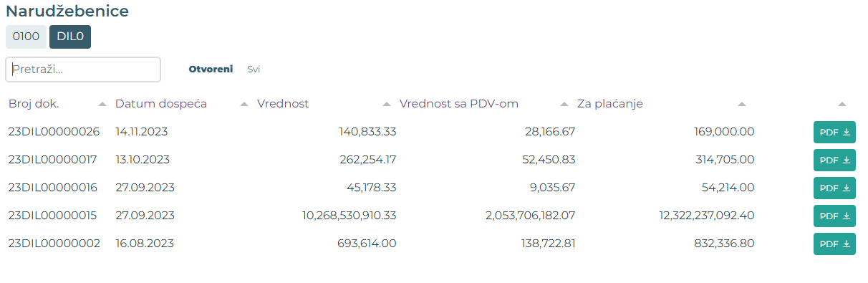The width and height of the screenshot is (868, 283).
Task: Switch filter to Svi
Action: [254, 69]
